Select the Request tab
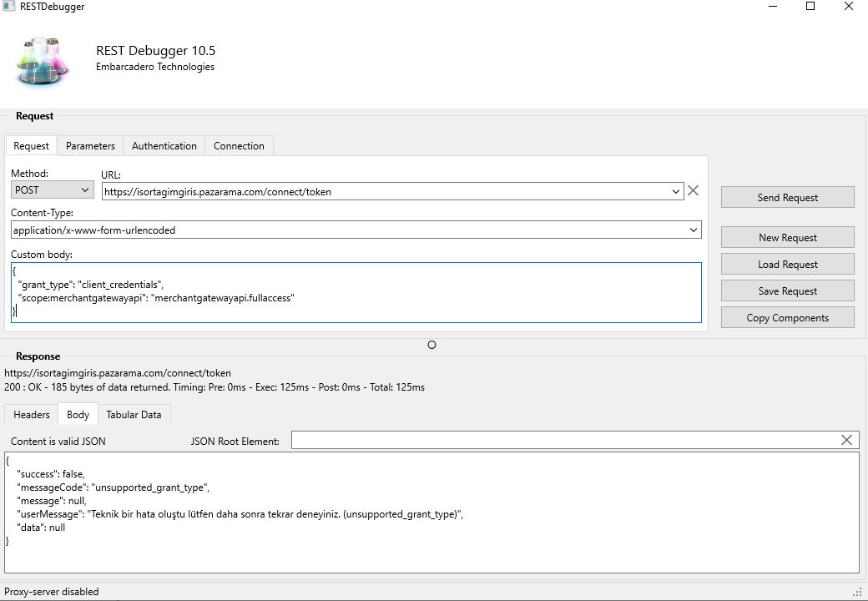Screen dimensions: 868x601 (31, 145)
